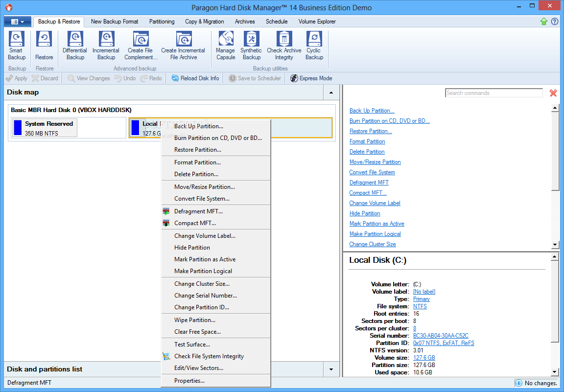Click the help question mark icon

[555, 22]
